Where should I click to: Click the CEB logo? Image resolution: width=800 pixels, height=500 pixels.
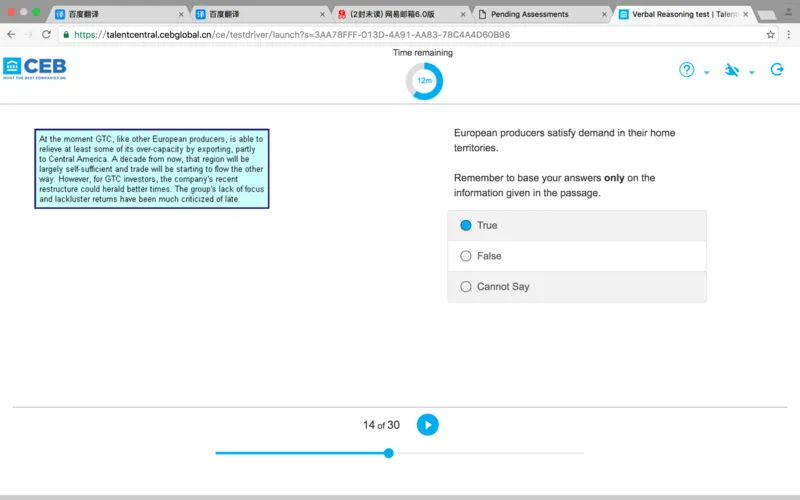(34, 67)
